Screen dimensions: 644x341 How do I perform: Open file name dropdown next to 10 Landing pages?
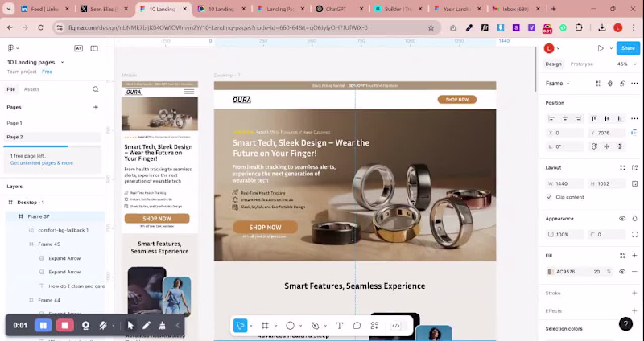point(63,63)
